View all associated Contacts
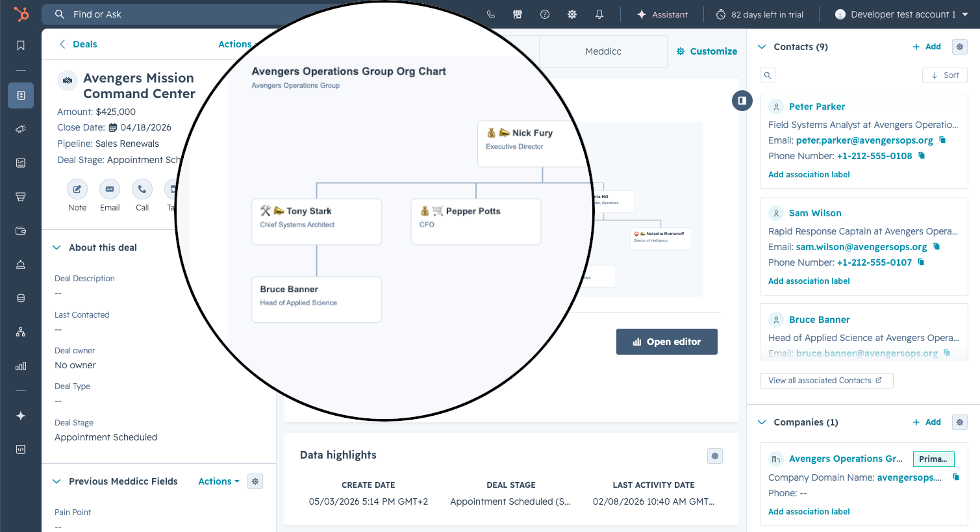 827,381
